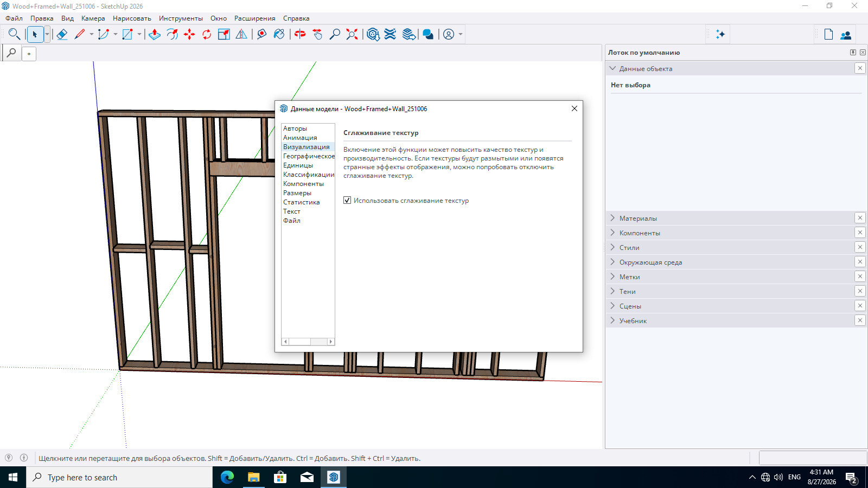
Task: Open the Extension Manager chat-bubble icon
Action: (x=428, y=34)
